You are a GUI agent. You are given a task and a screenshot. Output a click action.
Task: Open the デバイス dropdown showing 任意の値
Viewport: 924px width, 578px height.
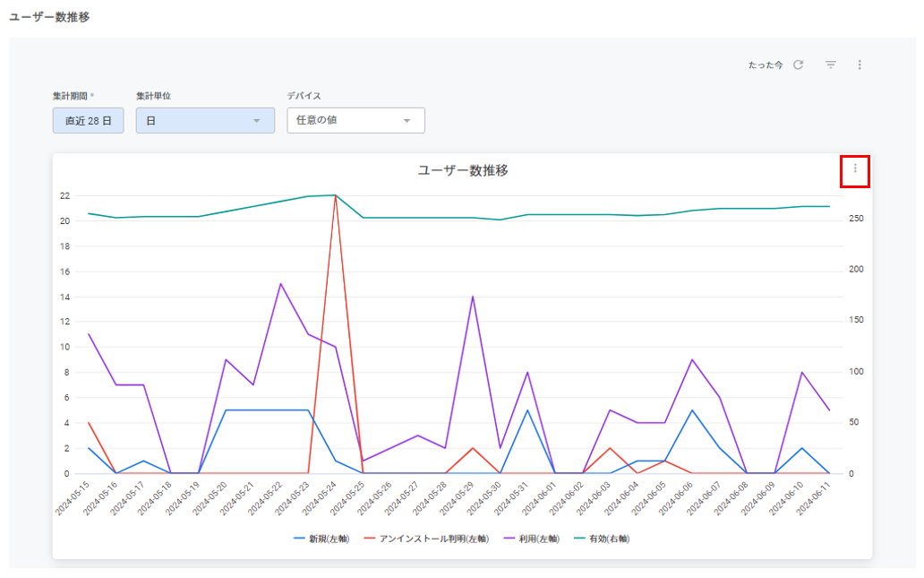click(x=356, y=120)
